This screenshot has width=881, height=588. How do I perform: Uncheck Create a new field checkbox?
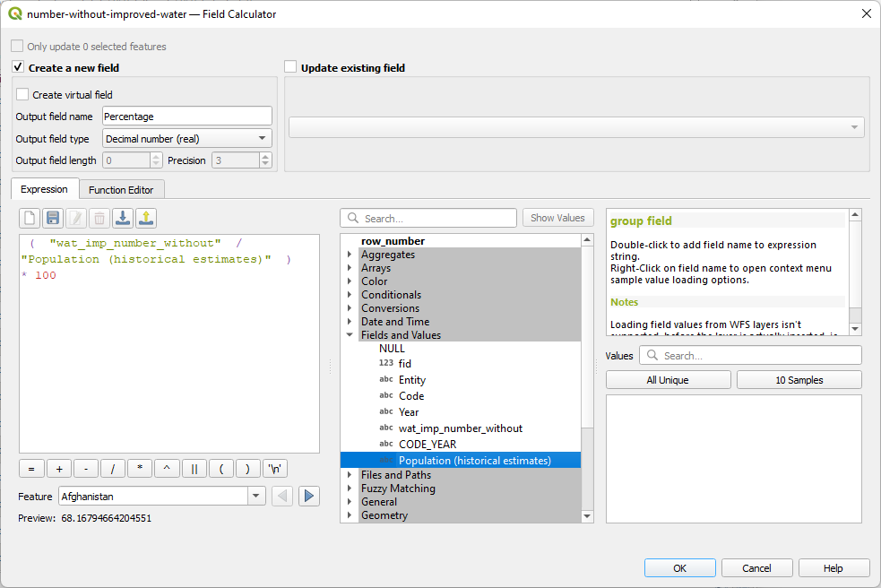18,67
